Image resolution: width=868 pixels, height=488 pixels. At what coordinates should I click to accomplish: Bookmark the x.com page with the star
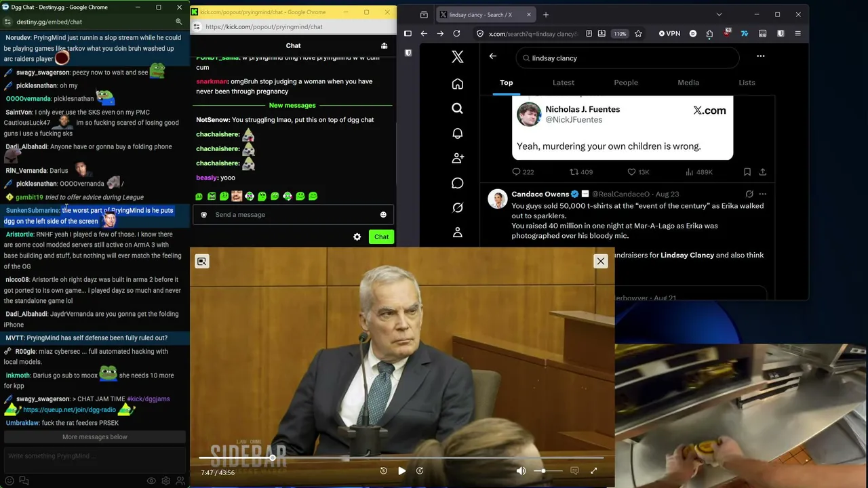coord(638,34)
